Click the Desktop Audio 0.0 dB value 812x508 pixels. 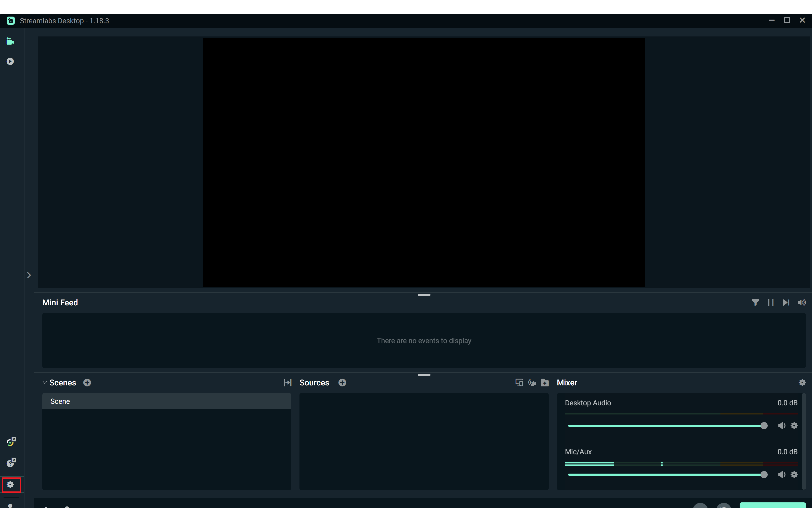point(787,403)
